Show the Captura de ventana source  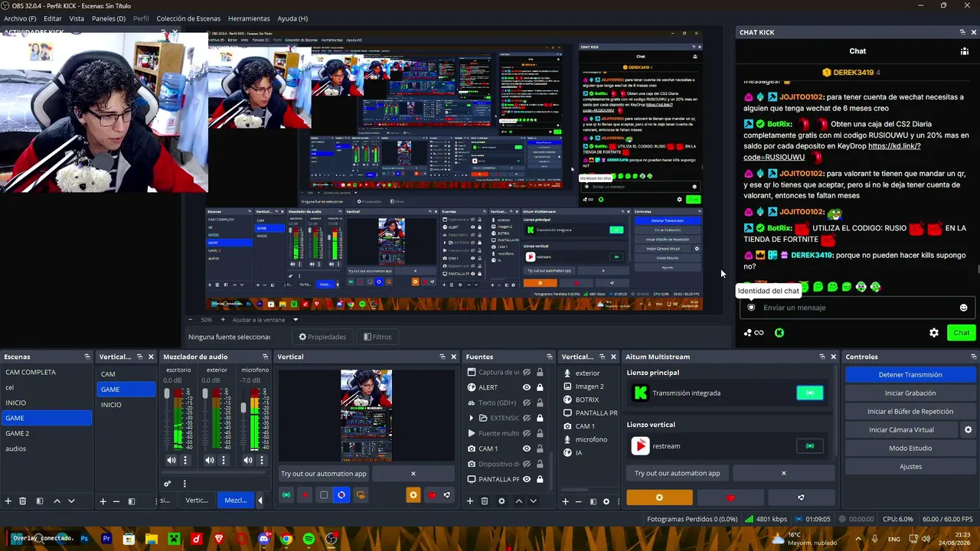click(527, 373)
